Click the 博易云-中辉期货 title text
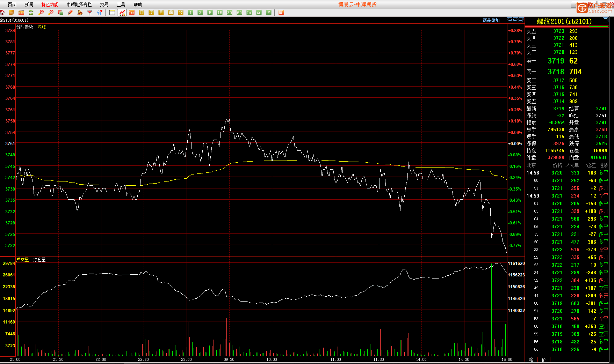 point(357,5)
